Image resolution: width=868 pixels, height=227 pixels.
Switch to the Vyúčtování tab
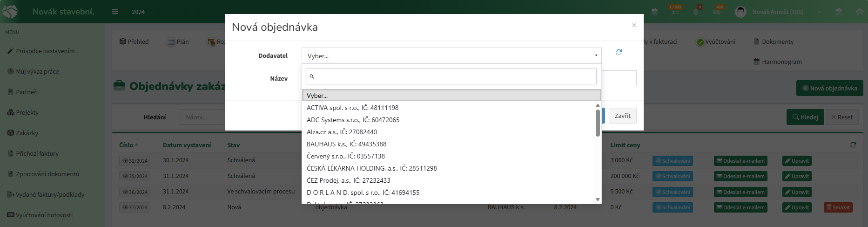point(716,41)
